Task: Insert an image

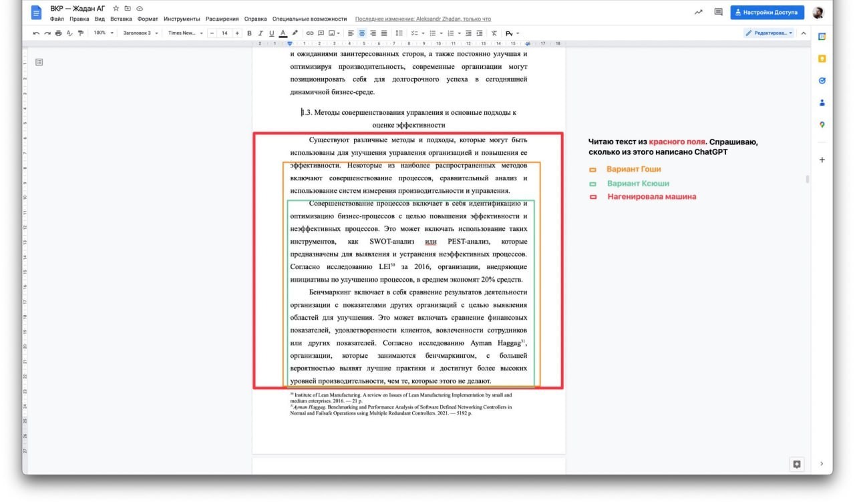Action: pos(331,33)
